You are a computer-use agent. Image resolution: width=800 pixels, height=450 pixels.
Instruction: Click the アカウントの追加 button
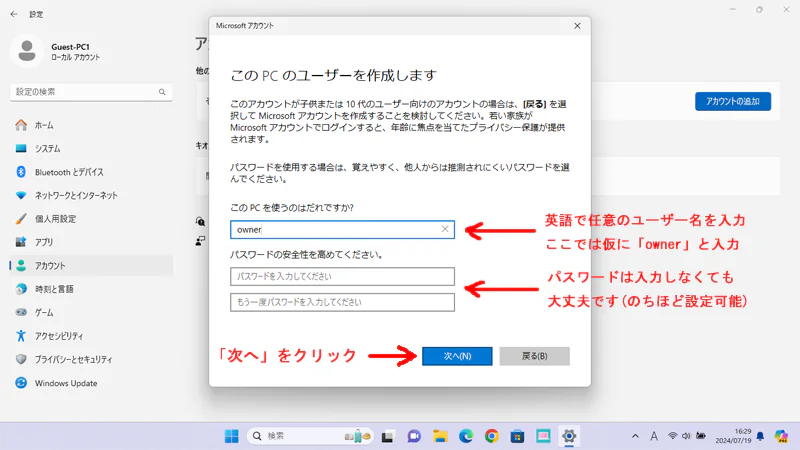point(733,102)
